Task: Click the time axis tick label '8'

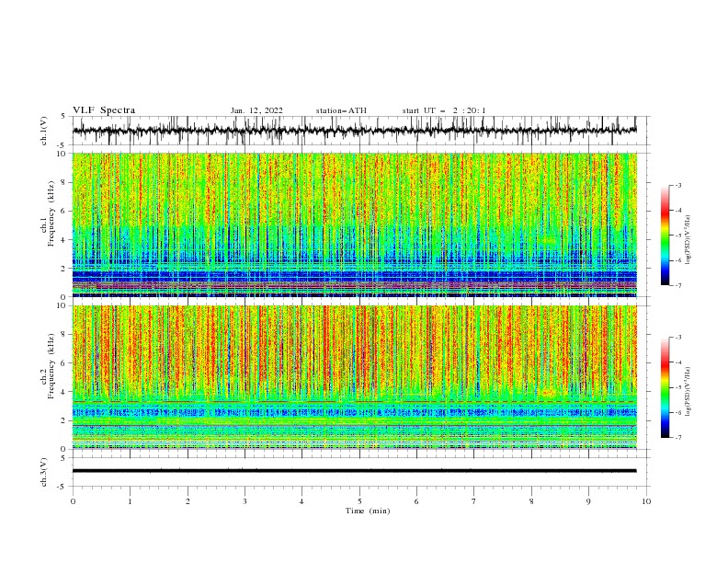Action: pos(531,501)
